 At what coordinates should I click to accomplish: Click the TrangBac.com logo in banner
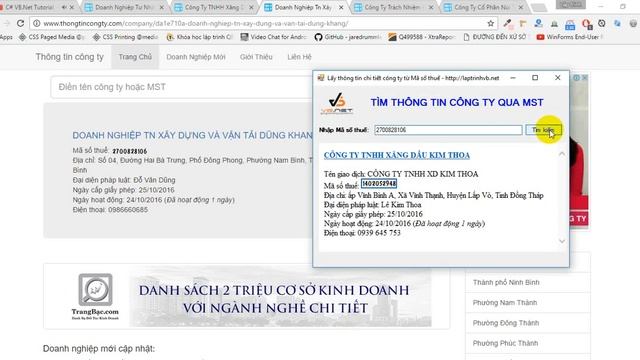[x=95, y=296]
